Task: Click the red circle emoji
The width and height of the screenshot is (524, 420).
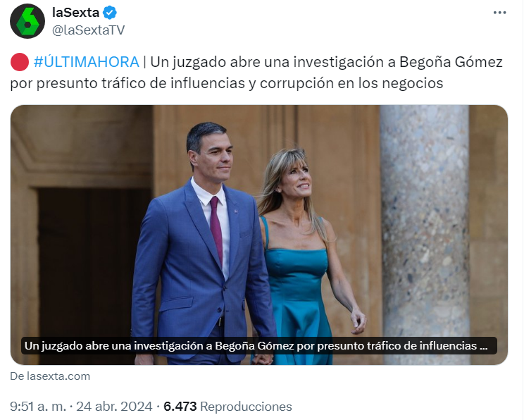Action: [x=20, y=62]
